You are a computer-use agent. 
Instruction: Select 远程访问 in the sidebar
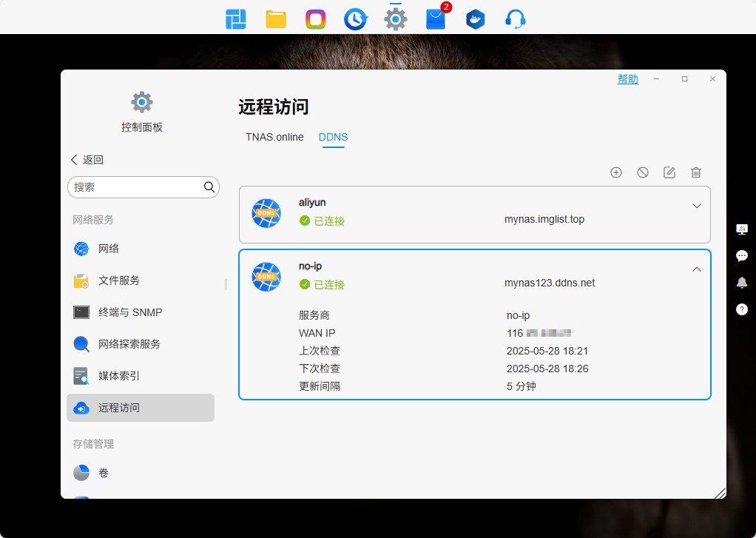pos(141,408)
